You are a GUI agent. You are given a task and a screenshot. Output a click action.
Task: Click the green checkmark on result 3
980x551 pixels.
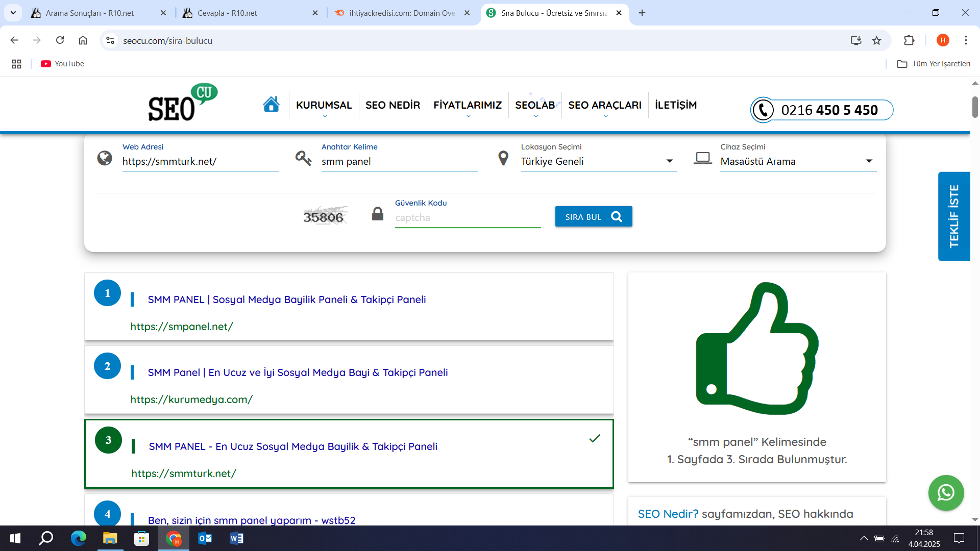tap(595, 438)
